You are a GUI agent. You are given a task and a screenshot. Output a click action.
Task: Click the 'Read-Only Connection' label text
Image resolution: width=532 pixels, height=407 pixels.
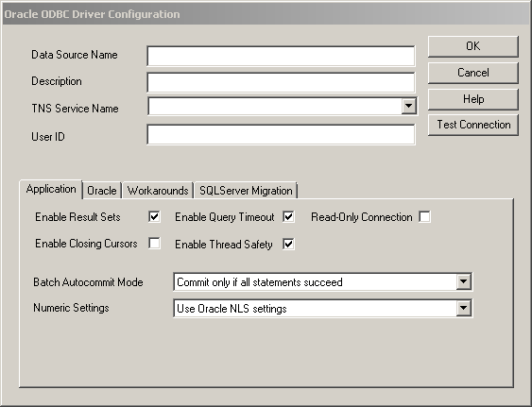point(362,217)
